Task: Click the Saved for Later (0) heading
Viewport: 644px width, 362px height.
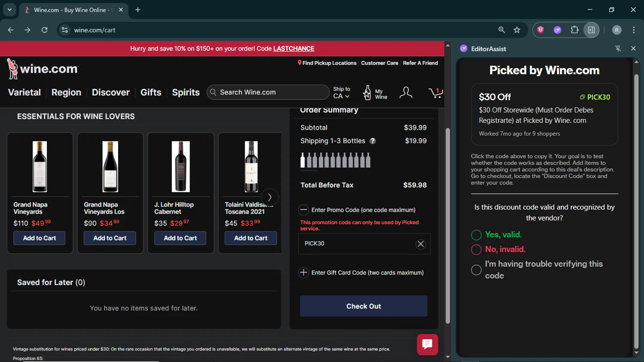Action: [51, 282]
